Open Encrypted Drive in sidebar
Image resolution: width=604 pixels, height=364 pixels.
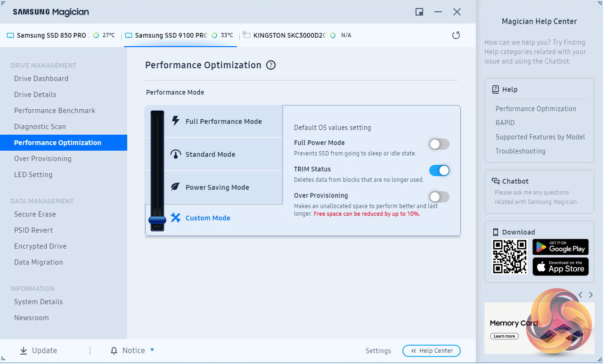click(x=64, y=246)
